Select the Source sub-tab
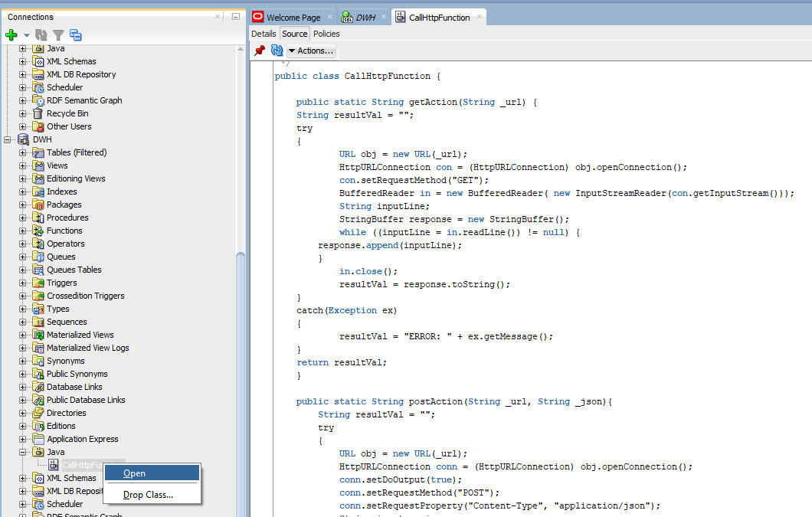 pyautogui.click(x=295, y=34)
